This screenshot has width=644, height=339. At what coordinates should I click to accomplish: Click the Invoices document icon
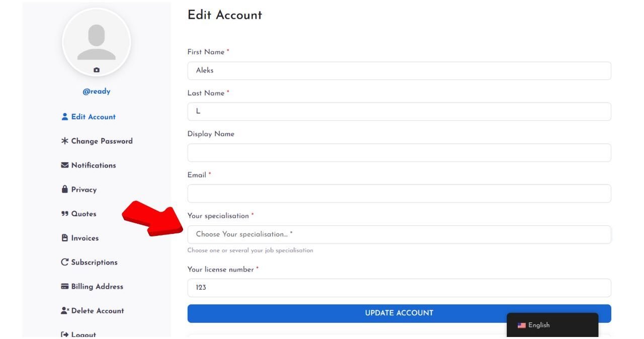[64, 238]
